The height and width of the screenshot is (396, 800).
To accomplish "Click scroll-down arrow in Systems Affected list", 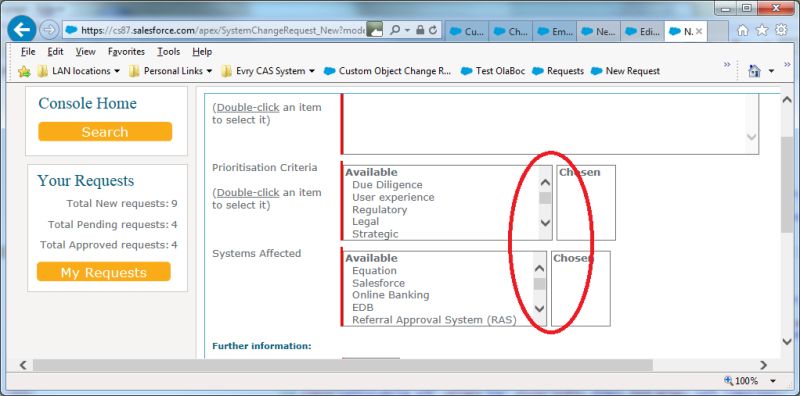I will tap(540, 308).
